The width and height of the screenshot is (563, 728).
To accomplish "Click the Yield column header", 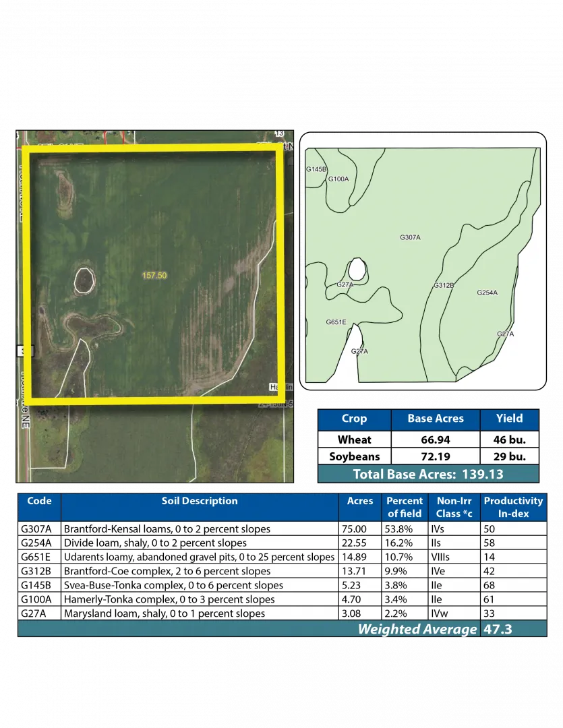I will (509, 419).
